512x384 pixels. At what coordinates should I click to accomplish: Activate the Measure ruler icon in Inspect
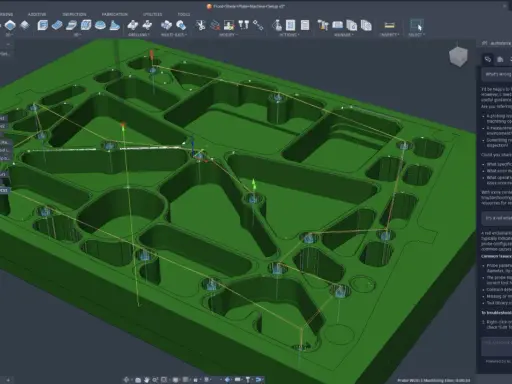[389, 25]
